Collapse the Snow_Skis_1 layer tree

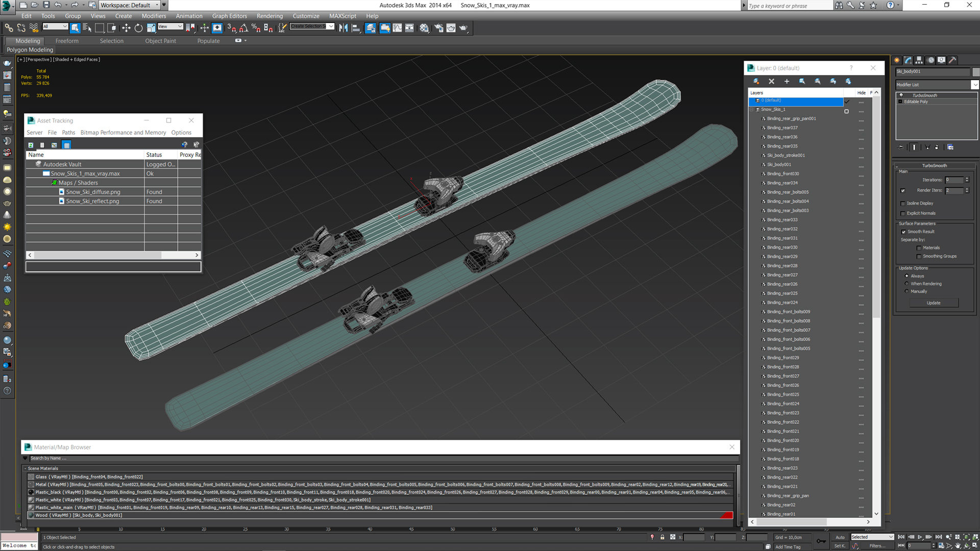752,110
